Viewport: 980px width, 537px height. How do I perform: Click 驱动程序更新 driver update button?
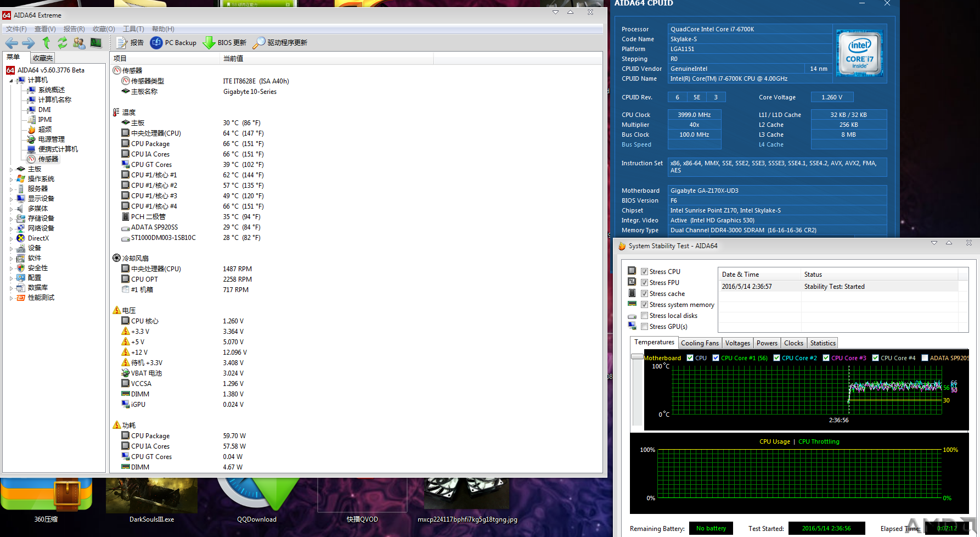point(280,43)
